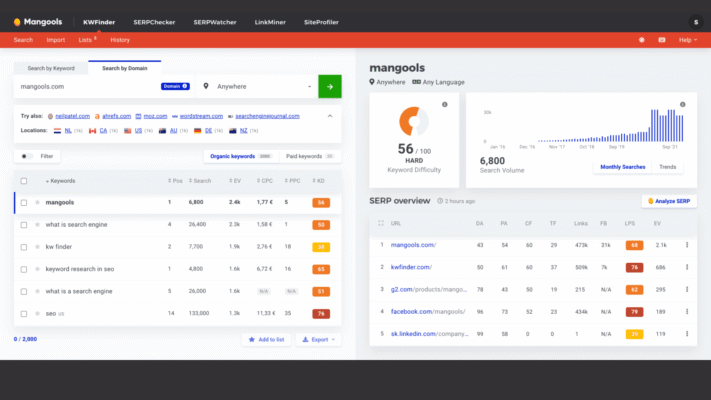Submit search with green arrow button
The width and height of the screenshot is (711, 400).
click(x=330, y=86)
